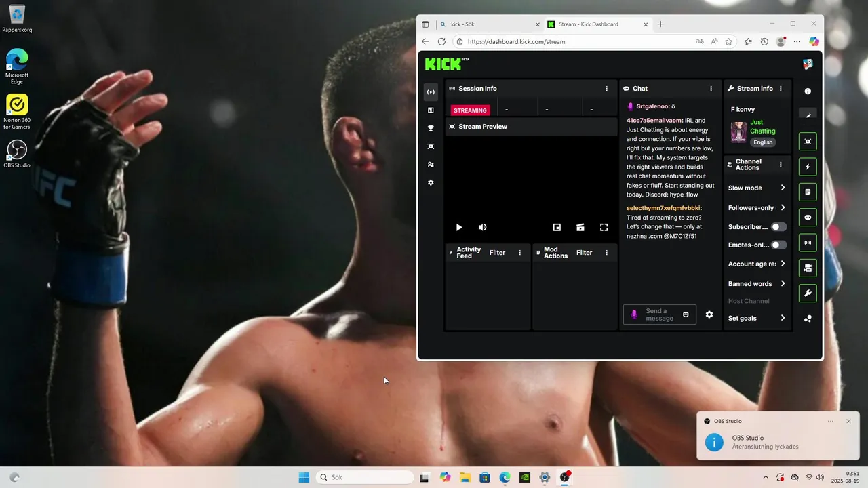The height and width of the screenshot is (488, 868).
Task: Open emoji picker in chat input
Action: tap(686, 314)
